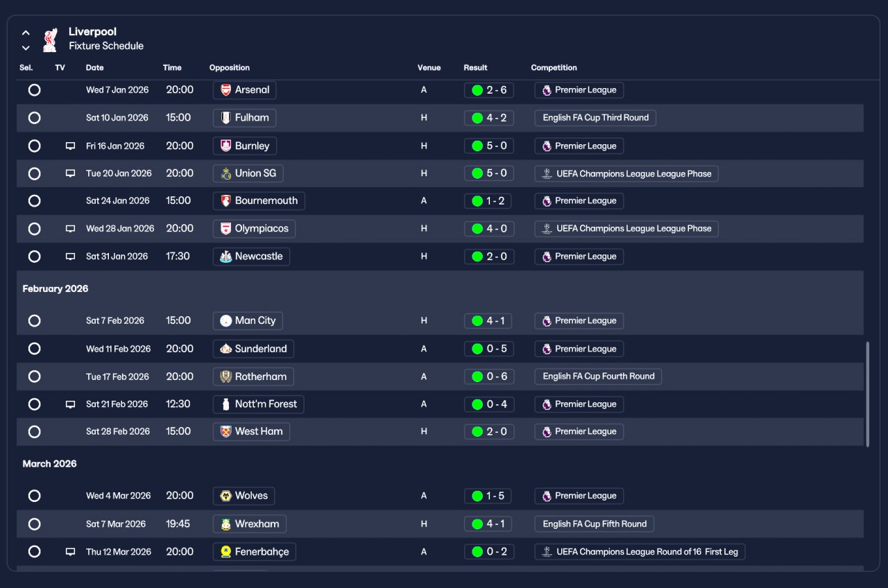Select the Fulham fixture radio button
Viewport: 888px width, 588px height.
point(34,118)
